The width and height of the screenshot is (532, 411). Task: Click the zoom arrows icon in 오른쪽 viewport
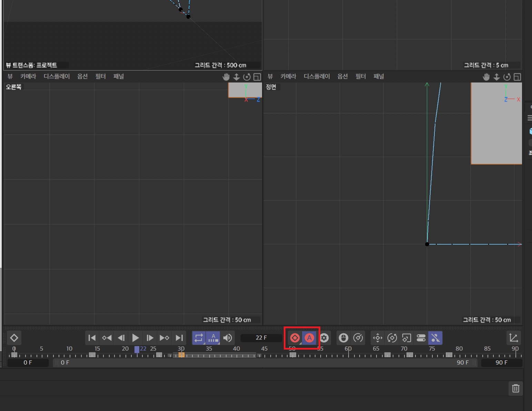click(237, 77)
